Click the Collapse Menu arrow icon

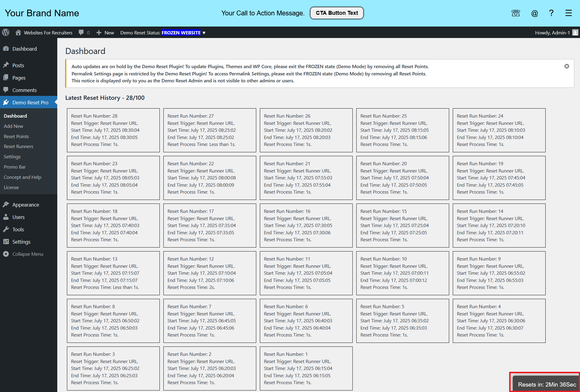point(6,254)
